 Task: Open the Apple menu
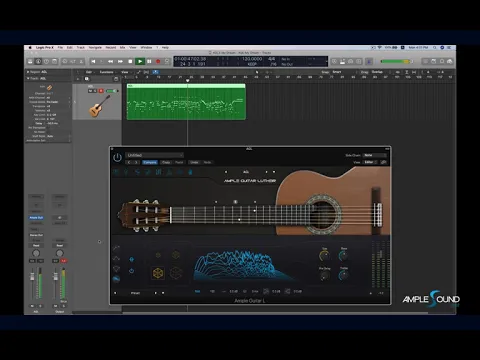30,48
